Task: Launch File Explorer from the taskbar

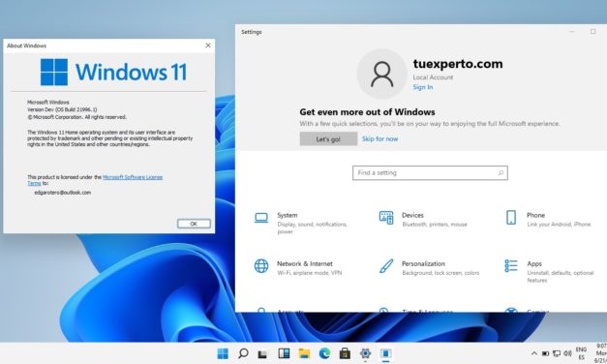Action: [304, 353]
